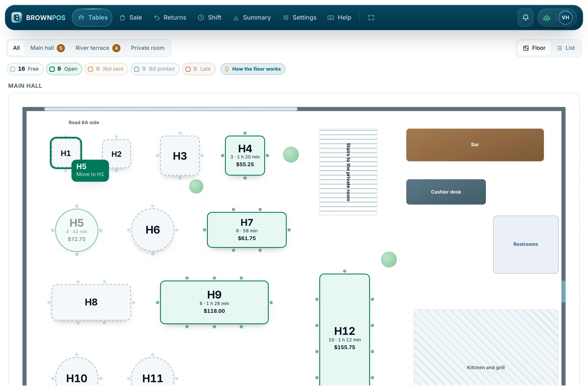Screen dimensions: 588x392
Task: Select the Main hall tab
Action: [x=47, y=48]
